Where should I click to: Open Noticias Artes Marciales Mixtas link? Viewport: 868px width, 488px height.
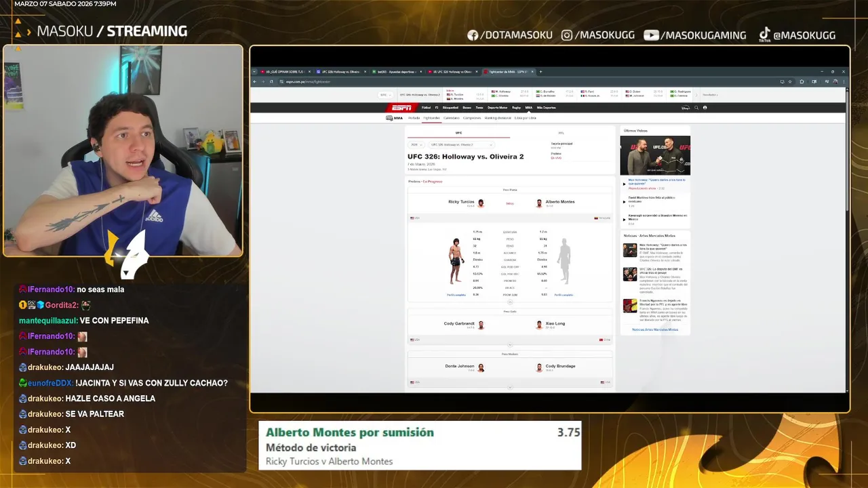point(655,329)
